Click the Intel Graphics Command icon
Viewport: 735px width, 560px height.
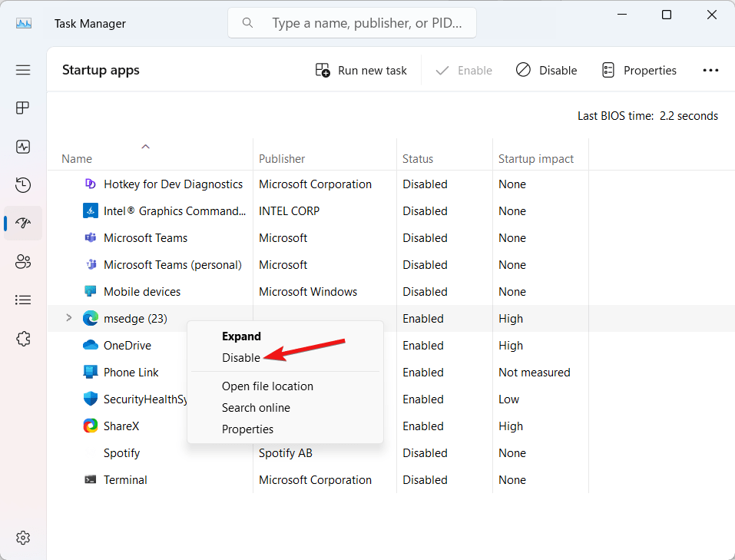click(90, 211)
